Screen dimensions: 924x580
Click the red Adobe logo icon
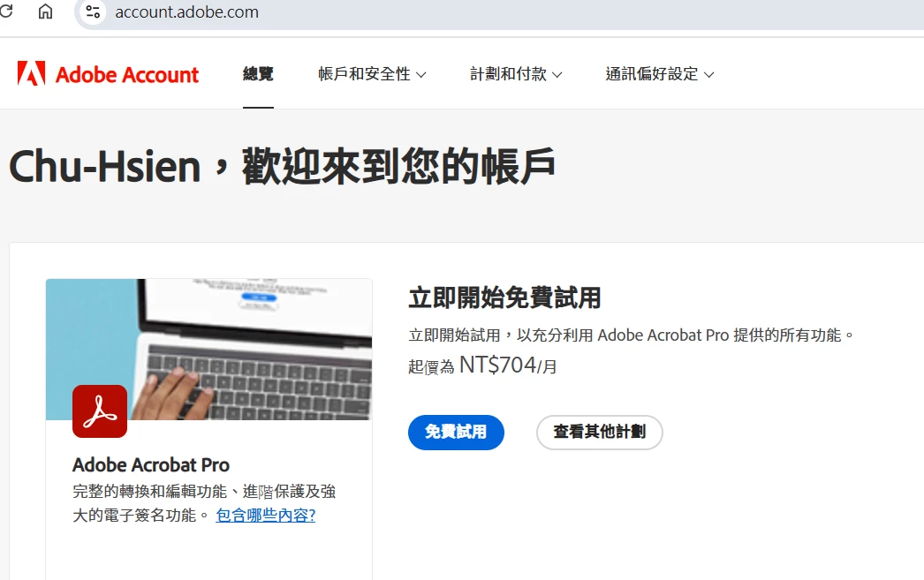(x=31, y=73)
